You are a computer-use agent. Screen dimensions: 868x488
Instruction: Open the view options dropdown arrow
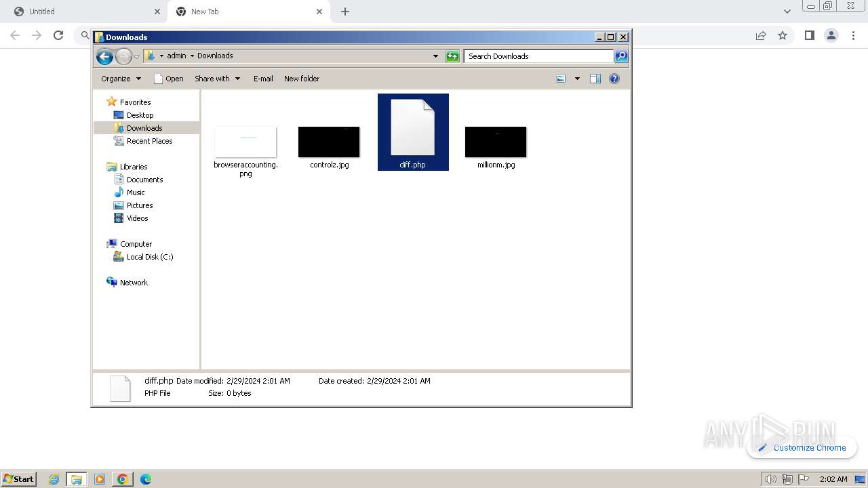577,79
